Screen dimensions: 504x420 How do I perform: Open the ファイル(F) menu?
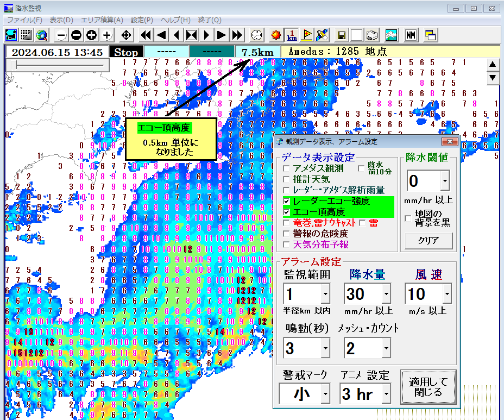coord(25,20)
